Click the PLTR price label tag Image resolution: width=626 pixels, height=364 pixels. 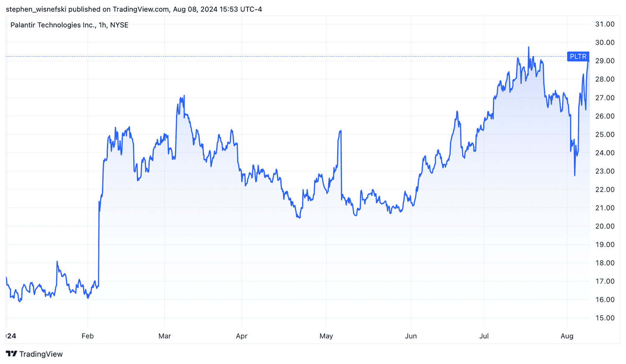click(578, 57)
